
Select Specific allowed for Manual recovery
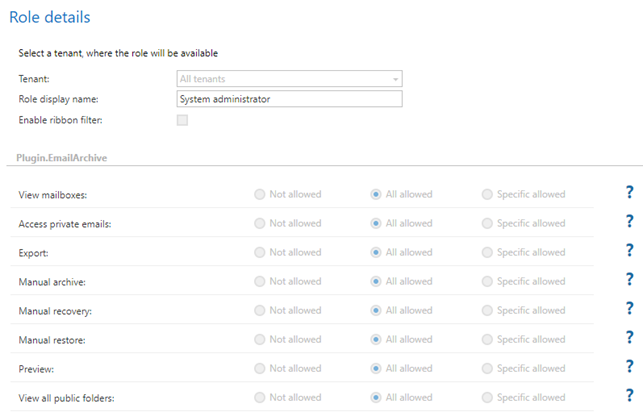pyautogui.click(x=487, y=310)
